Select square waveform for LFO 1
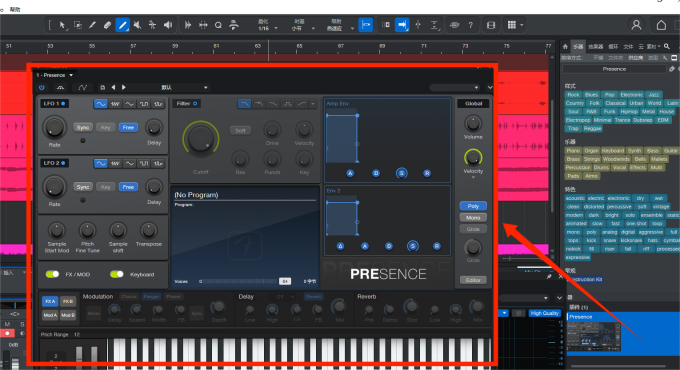The image size is (680, 370). coord(144,104)
